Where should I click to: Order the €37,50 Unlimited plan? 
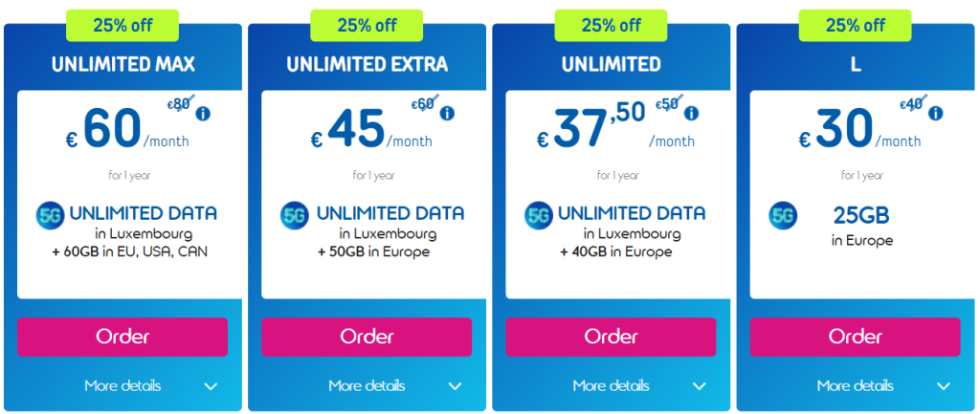click(x=611, y=337)
